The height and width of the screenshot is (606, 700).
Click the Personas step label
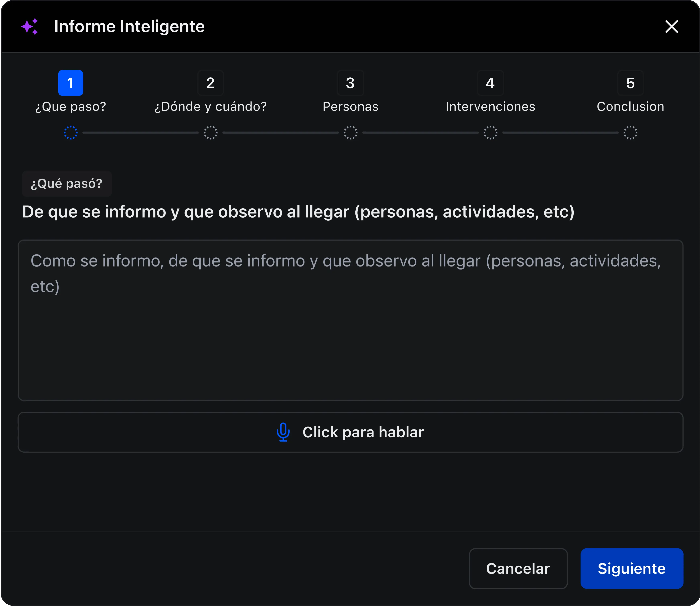350,106
